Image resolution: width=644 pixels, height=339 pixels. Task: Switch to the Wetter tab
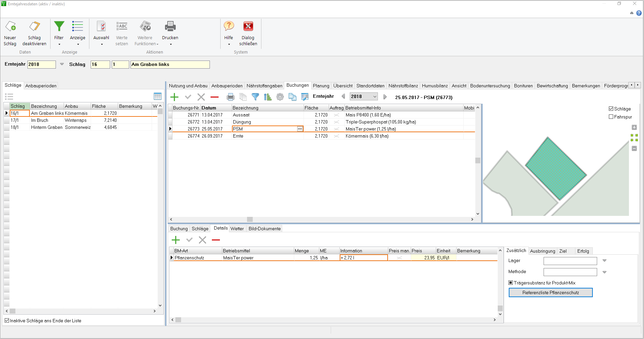[237, 229]
